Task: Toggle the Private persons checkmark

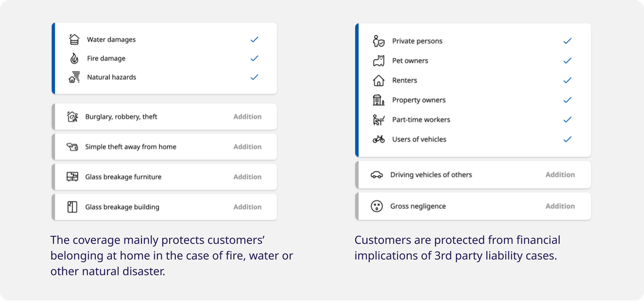Action: click(x=567, y=41)
